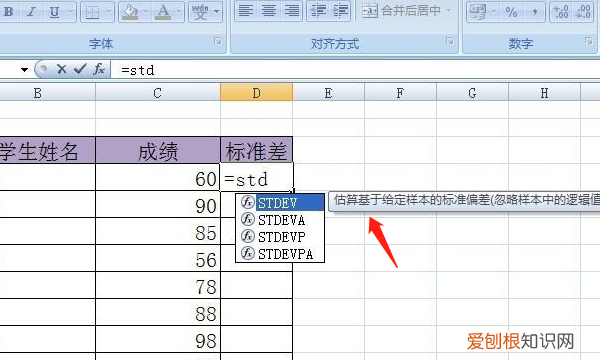Toggle Underline formatting
600x360 pixels.
coord(54,12)
